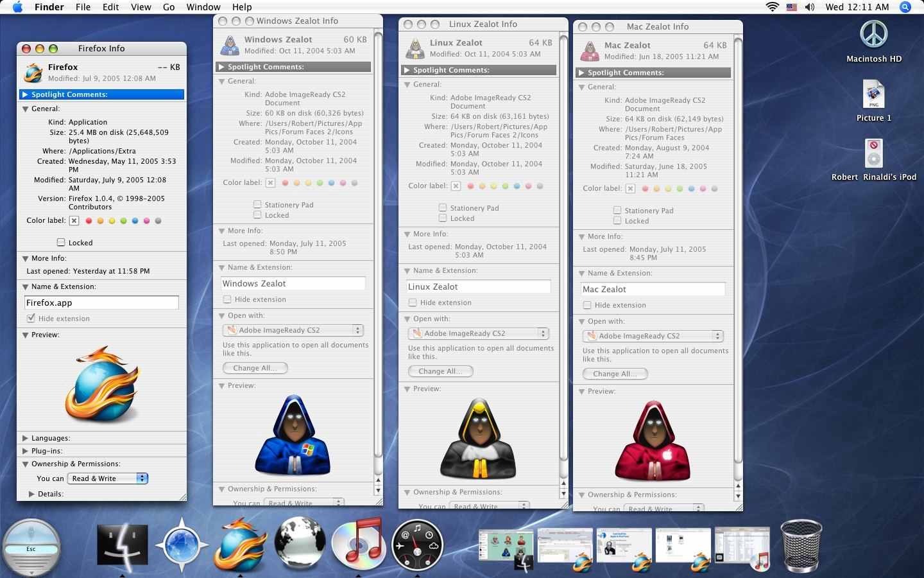
Task: Click the Esc microphone speech widget
Action: [31, 548]
